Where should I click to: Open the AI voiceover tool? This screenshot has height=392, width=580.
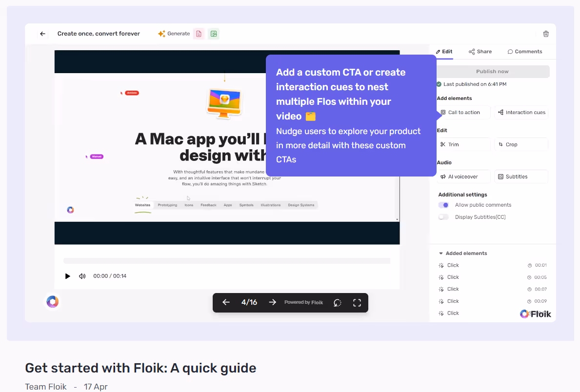463,176
